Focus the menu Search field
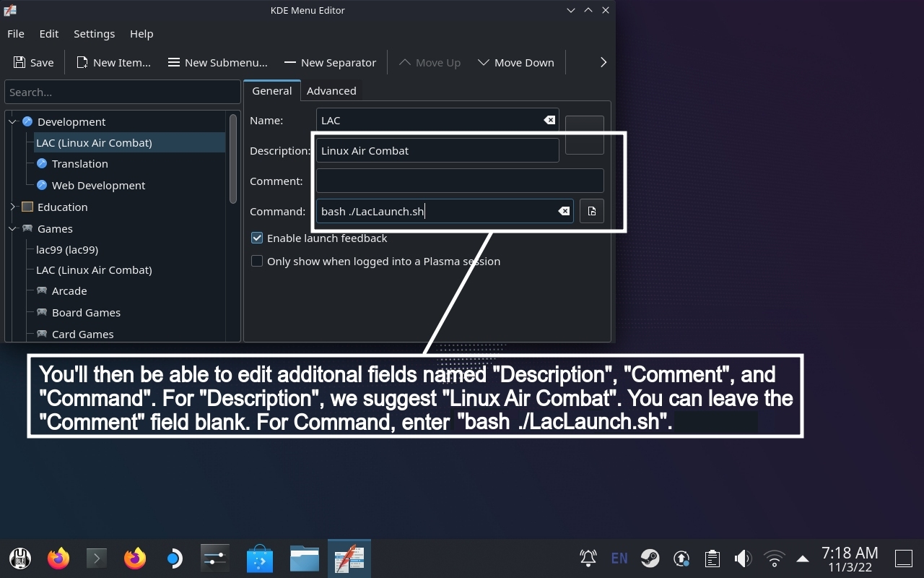 pyautogui.click(x=122, y=92)
